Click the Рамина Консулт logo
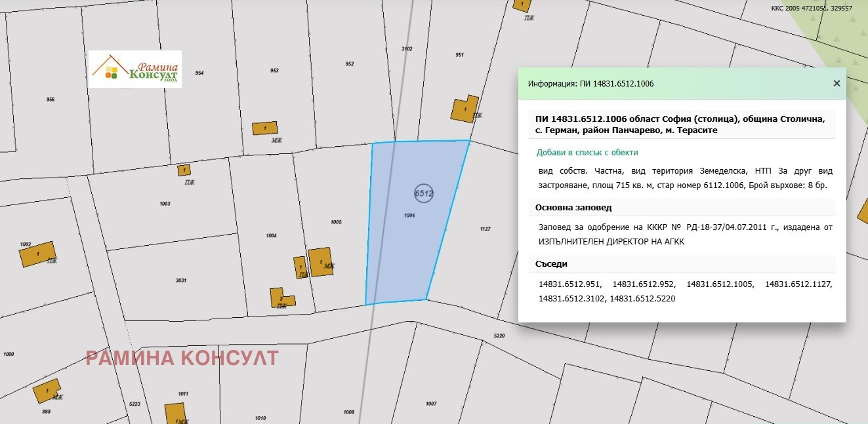 (x=135, y=69)
